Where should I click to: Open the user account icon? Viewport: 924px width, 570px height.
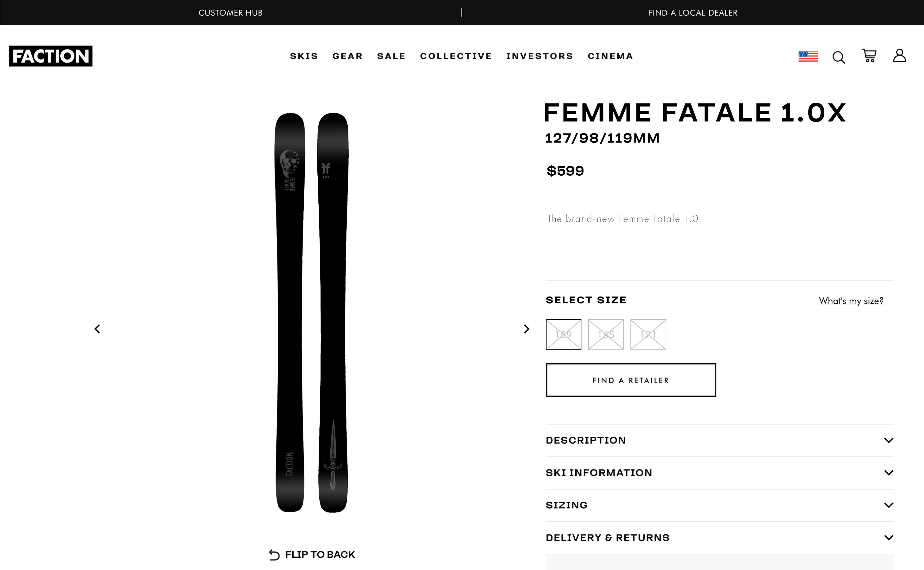pyautogui.click(x=899, y=55)
